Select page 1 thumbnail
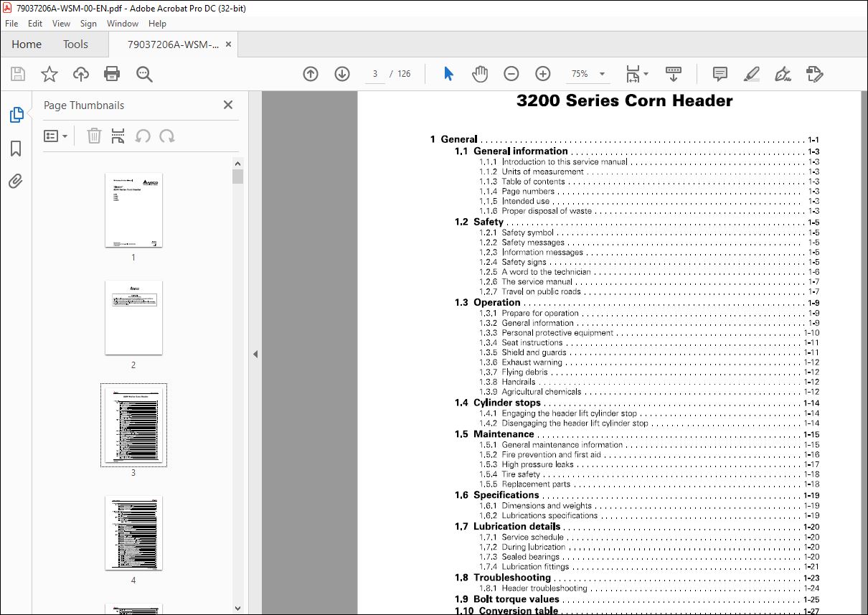This screenshot has width=868, height=615. pos(133,210)
